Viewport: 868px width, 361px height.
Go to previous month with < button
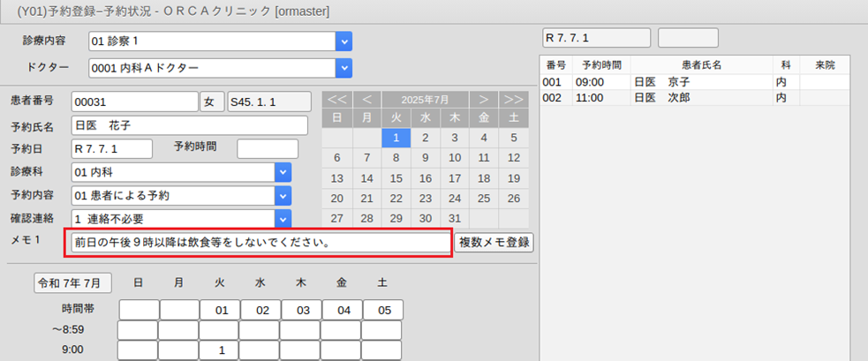click(366, 99)
